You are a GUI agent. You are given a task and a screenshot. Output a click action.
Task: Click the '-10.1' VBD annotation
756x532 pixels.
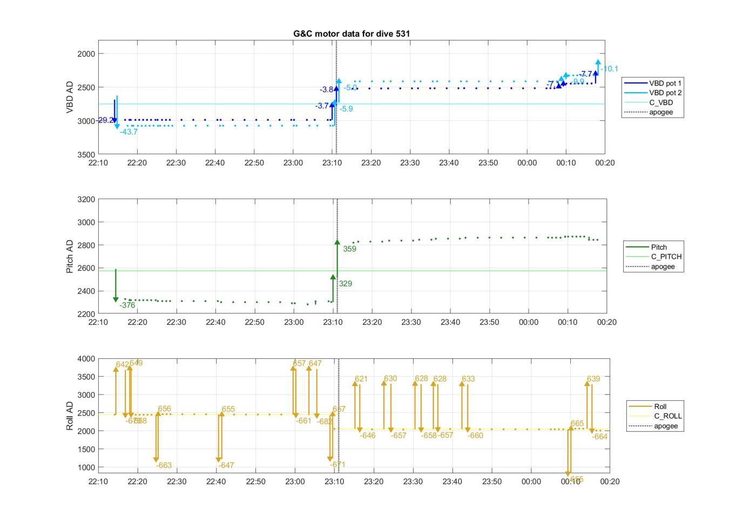[x=609, y=69]
